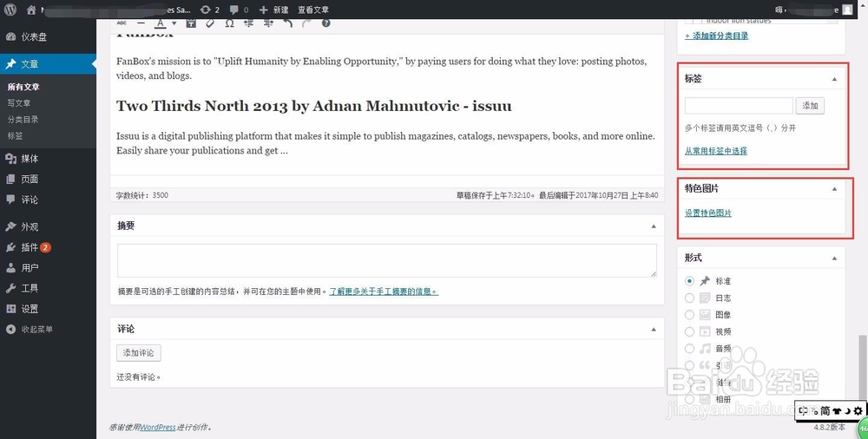Open 媒体 media menu

click(x=48, y=159)
